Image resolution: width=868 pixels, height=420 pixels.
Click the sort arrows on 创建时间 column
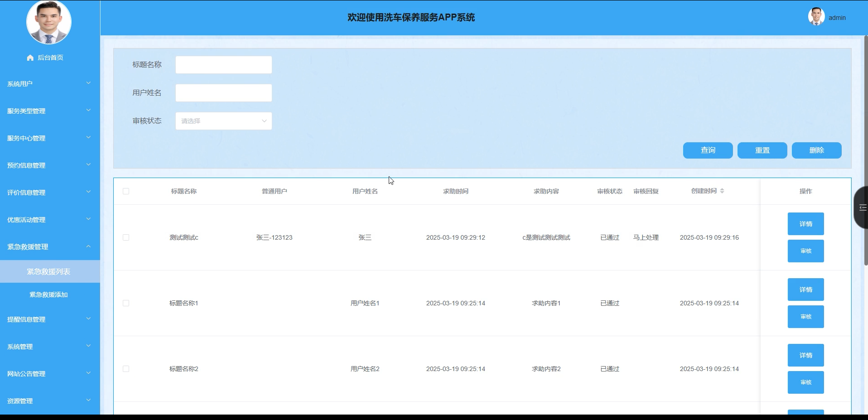click(x=722, y=191)
